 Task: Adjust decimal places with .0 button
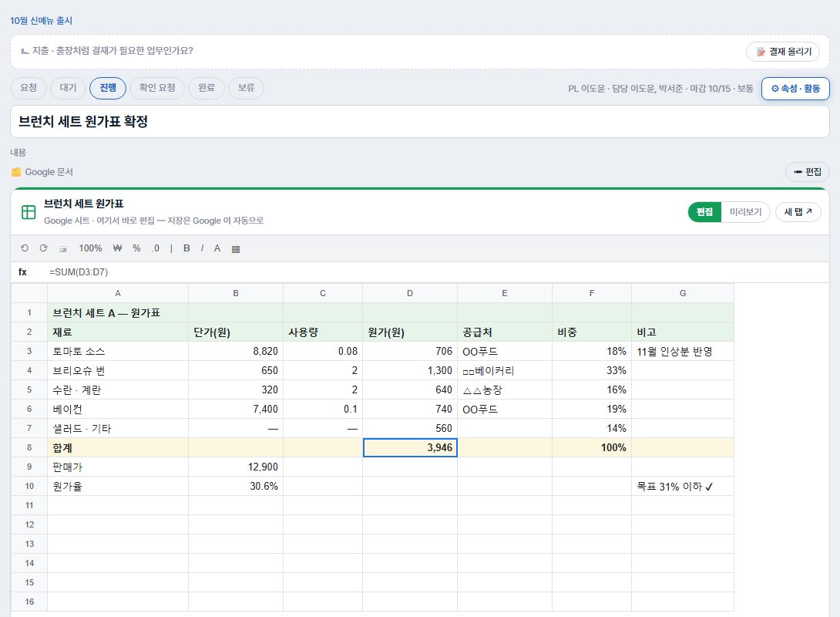[x=156, y=248]
